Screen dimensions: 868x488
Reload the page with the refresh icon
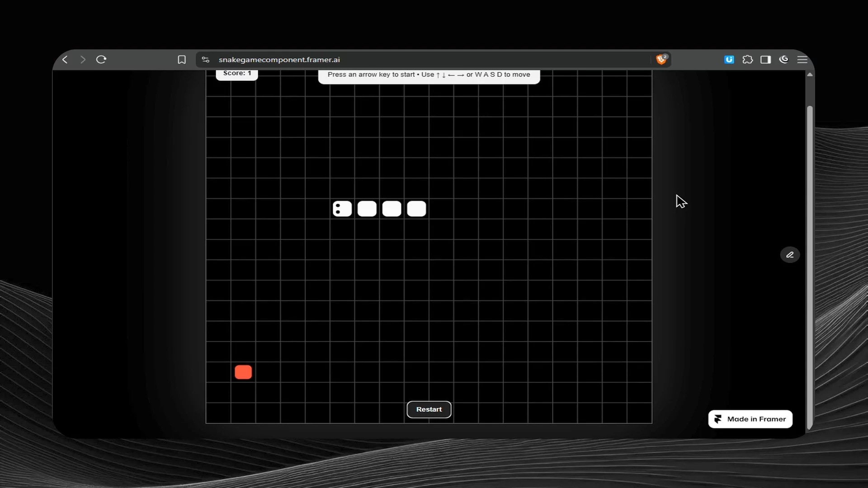click(101, 60)
